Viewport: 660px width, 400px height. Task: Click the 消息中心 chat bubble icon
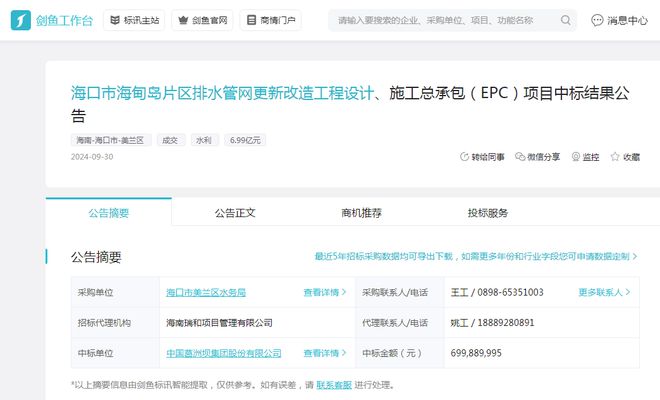[597, 20]
